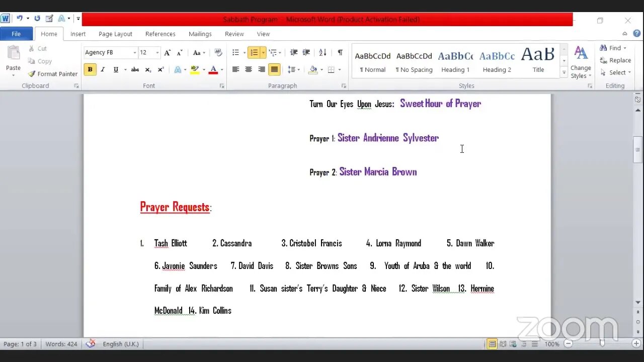
Task: Switch to the Insert tab
Action: [78, 34]
